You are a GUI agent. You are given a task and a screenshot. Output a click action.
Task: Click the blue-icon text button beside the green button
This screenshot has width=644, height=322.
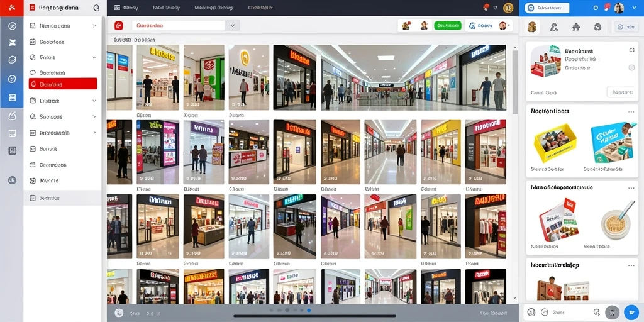pos(480,26)
